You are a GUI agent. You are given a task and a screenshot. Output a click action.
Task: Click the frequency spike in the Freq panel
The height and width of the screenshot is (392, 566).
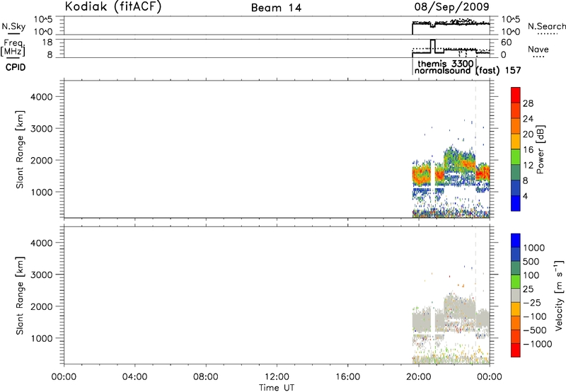click(433, 46)
